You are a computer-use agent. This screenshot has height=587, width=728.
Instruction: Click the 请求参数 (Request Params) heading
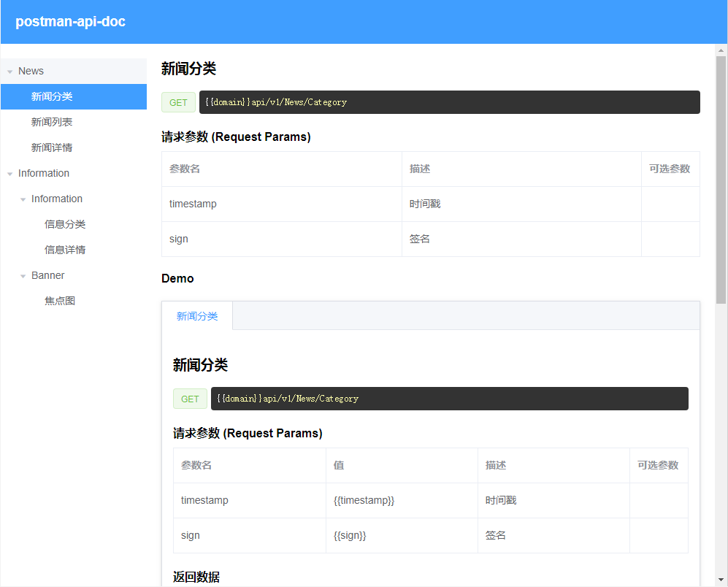(x=235, y=137)
